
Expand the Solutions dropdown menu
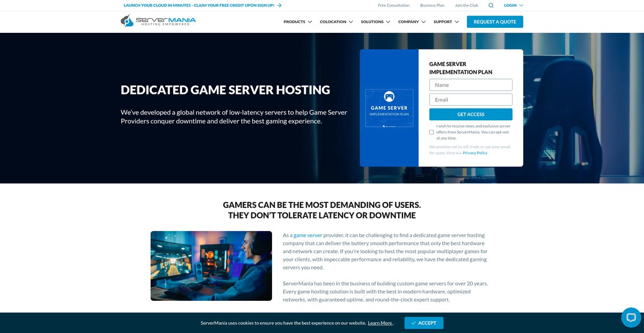[376, 22]
